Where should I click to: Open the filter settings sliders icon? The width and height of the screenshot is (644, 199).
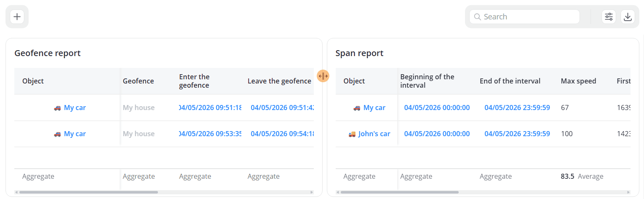609,17
